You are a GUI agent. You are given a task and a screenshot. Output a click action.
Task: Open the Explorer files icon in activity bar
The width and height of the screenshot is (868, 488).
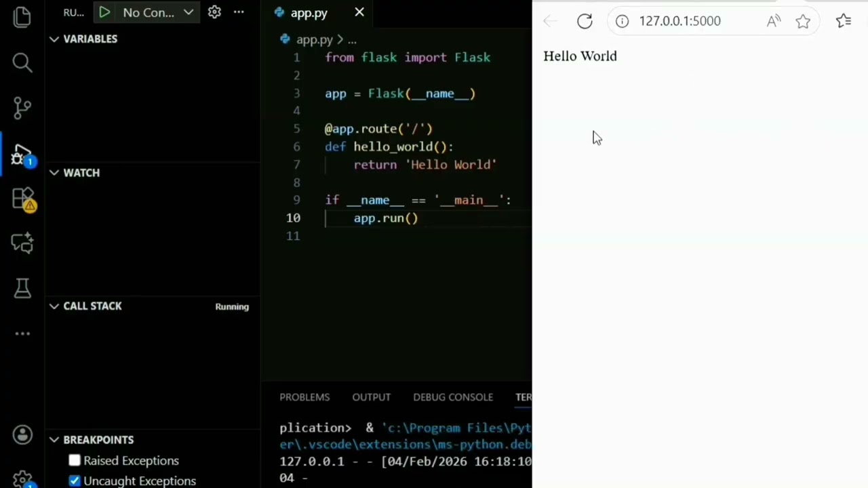[22, 17]
